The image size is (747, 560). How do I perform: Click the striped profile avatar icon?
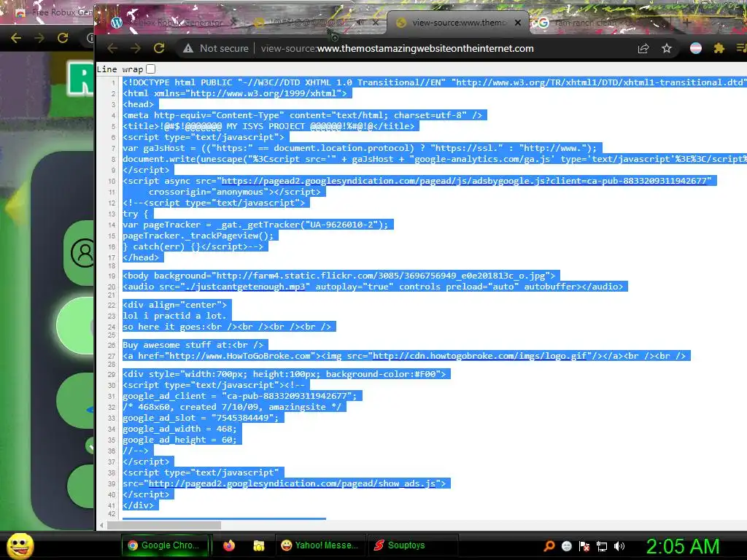[695, 48]
